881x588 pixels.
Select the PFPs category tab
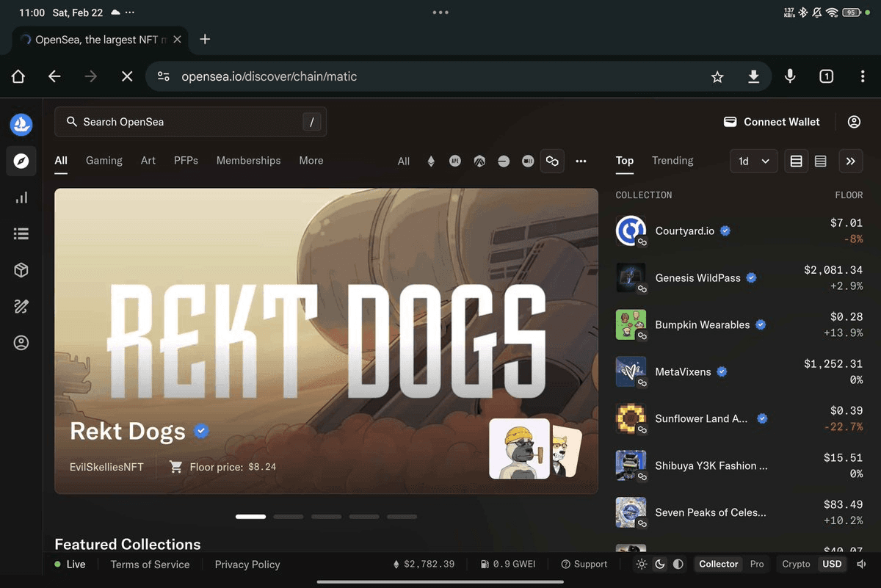186,160
